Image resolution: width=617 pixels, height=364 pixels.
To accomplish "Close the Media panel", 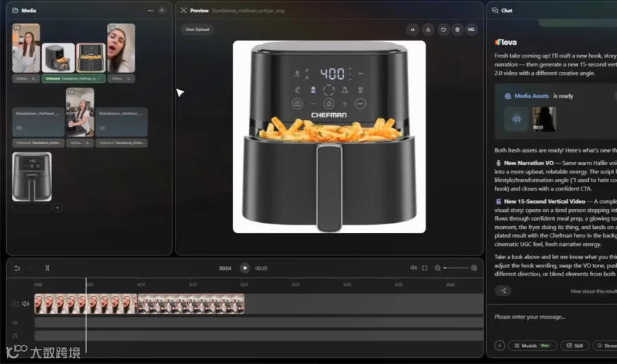I will pyautogui.click(x=162, y=10).
